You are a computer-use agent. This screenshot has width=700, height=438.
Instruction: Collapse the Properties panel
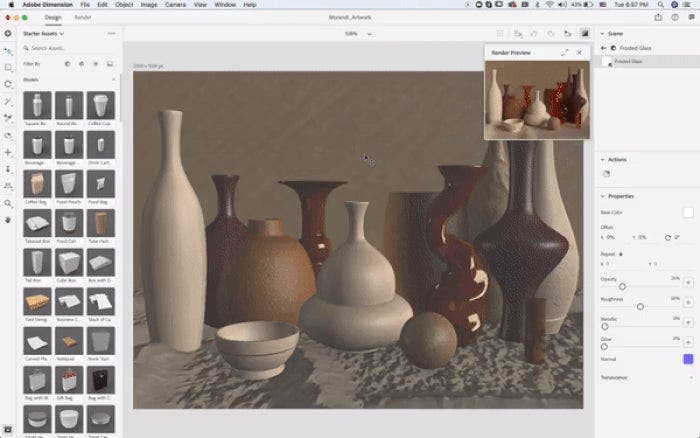point(602,196)
